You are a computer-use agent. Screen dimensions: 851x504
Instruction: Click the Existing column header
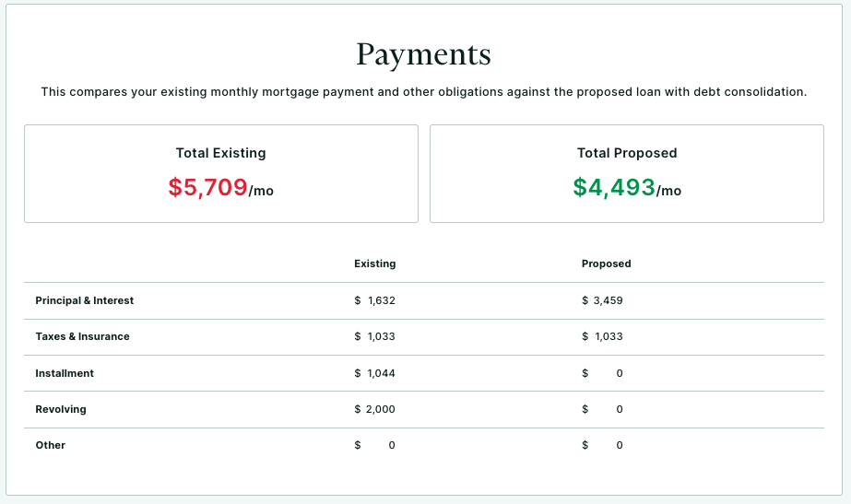point(375,264)
